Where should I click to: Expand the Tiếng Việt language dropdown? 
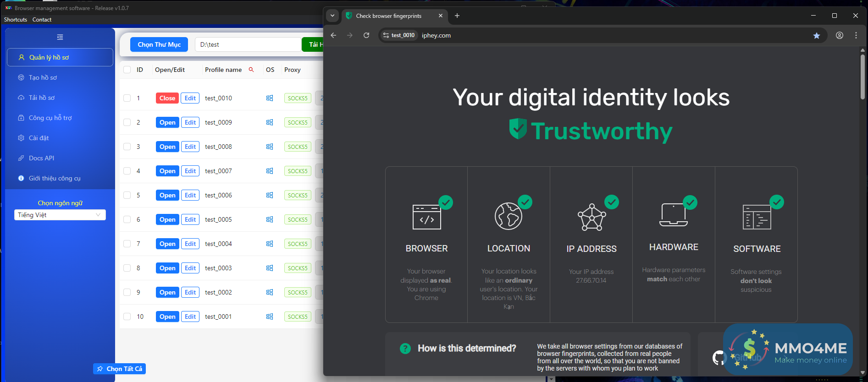(x=60, y=215)
